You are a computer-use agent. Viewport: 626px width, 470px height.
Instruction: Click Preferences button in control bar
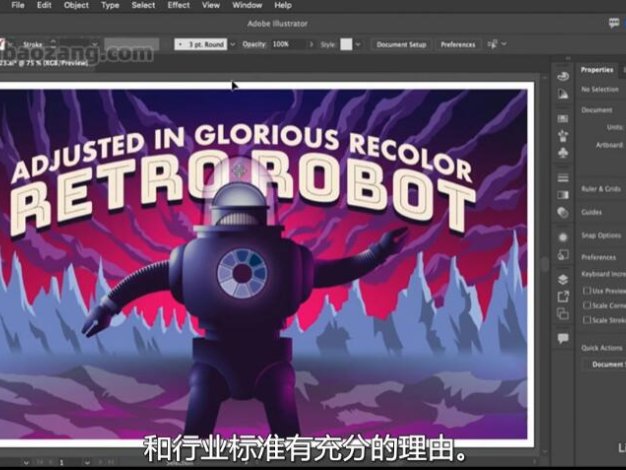tap(458, 44)
